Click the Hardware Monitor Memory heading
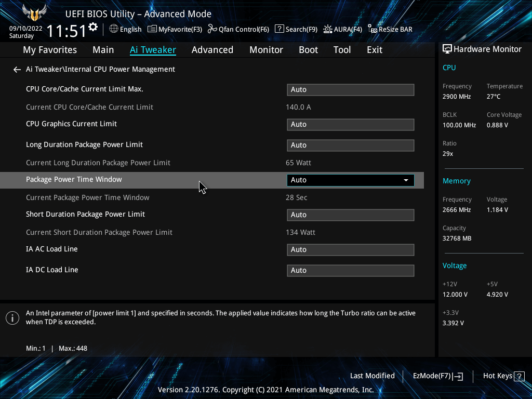 pyautogui.click(x=457, y=181)
